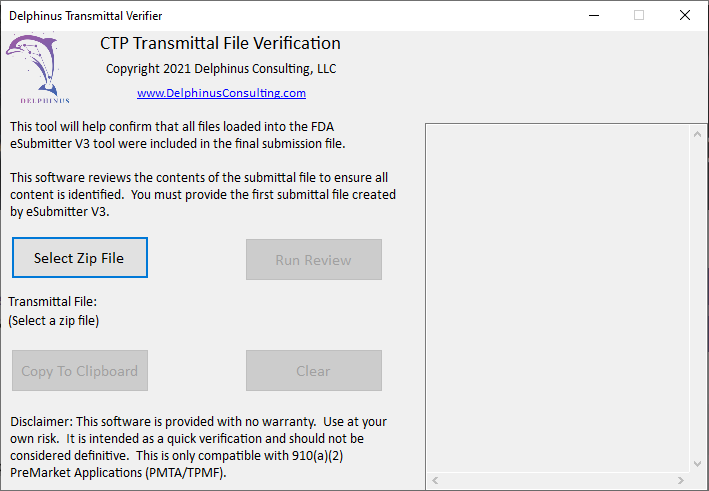Click the disabled Clear button
The width and height of the screenshot is (709, 491).
pos(314,370)
